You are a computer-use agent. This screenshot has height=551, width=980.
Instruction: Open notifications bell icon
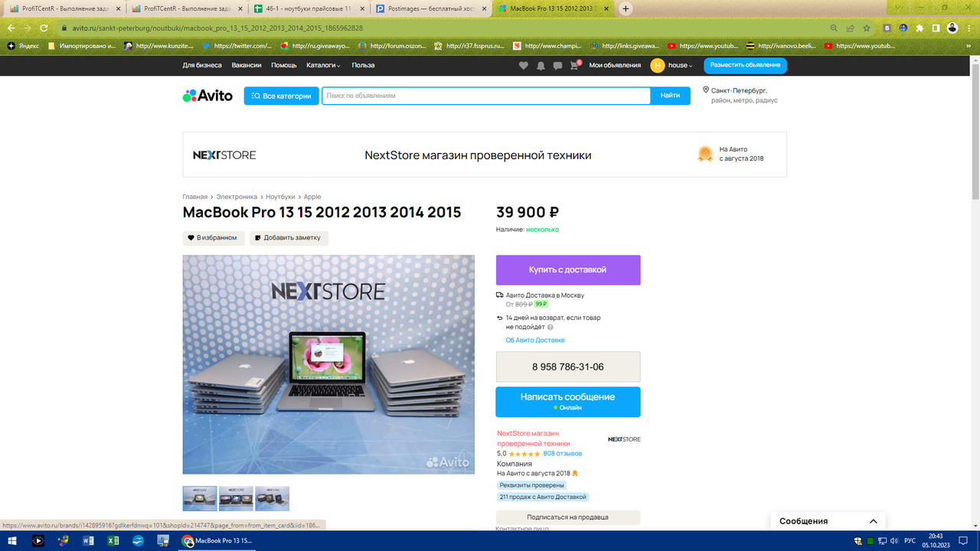tap(541, 66)
